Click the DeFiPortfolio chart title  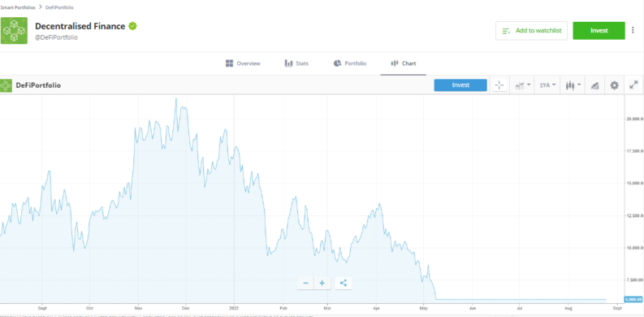[38, 85]
